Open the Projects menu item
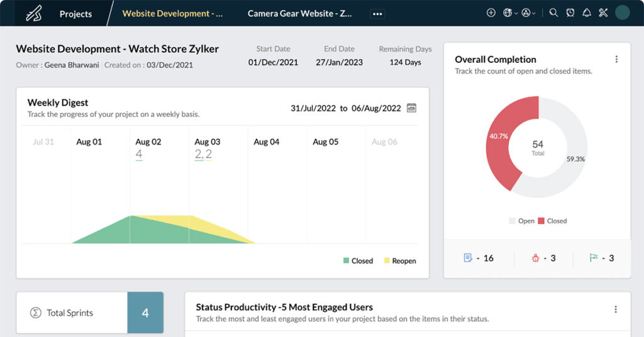Image resolution: width=644 pixels, height=337 pixels. point(75,14)
